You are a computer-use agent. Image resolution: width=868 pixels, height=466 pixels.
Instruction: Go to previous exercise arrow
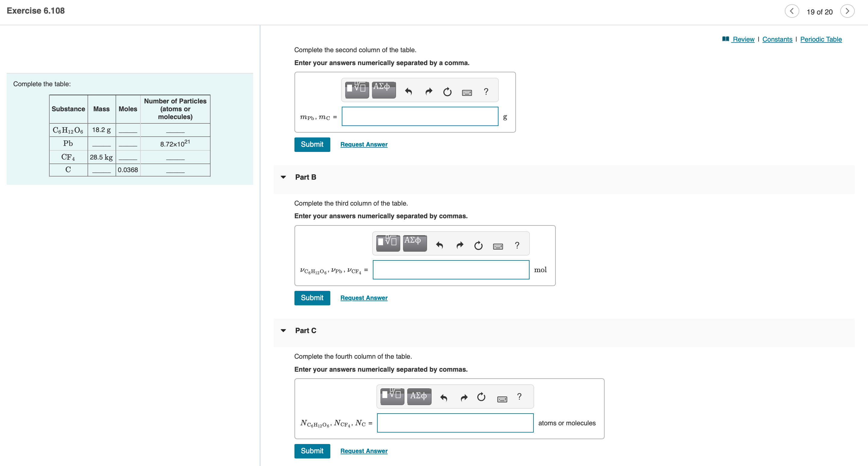pos(791,11)
